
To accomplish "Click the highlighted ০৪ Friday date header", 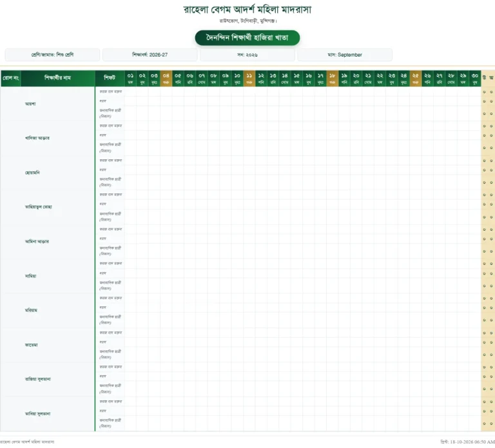I will (x=166, y=78).
